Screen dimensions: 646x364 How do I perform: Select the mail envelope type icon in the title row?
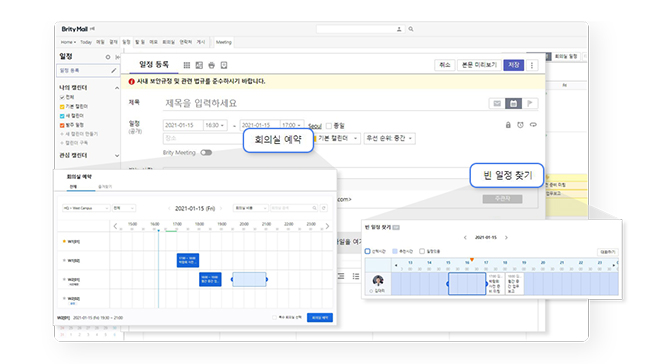click(497, 103)
